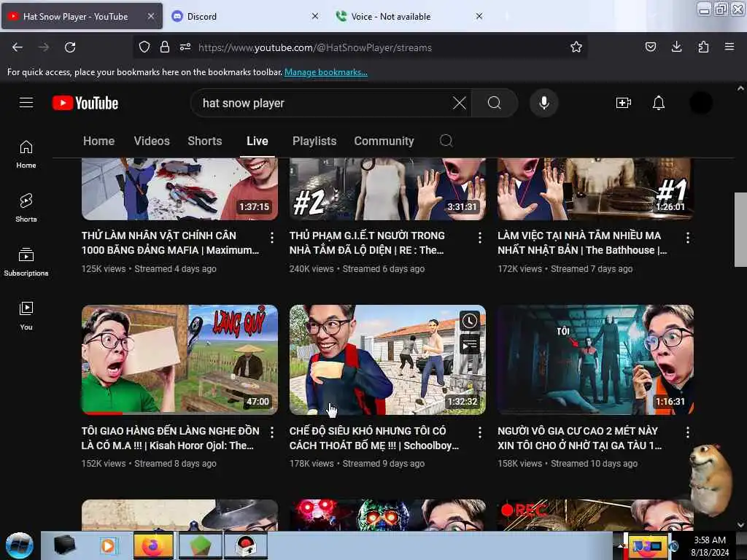Start voice search with the microphone

[544, 103]
